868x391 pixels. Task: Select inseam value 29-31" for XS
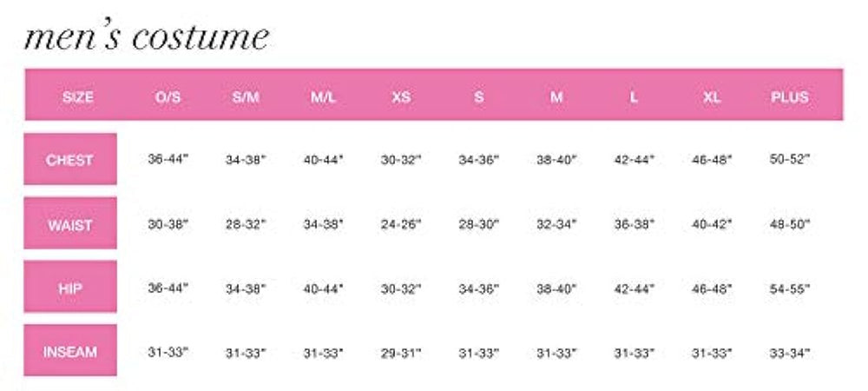pyautogui.click(x=401, y=352)
